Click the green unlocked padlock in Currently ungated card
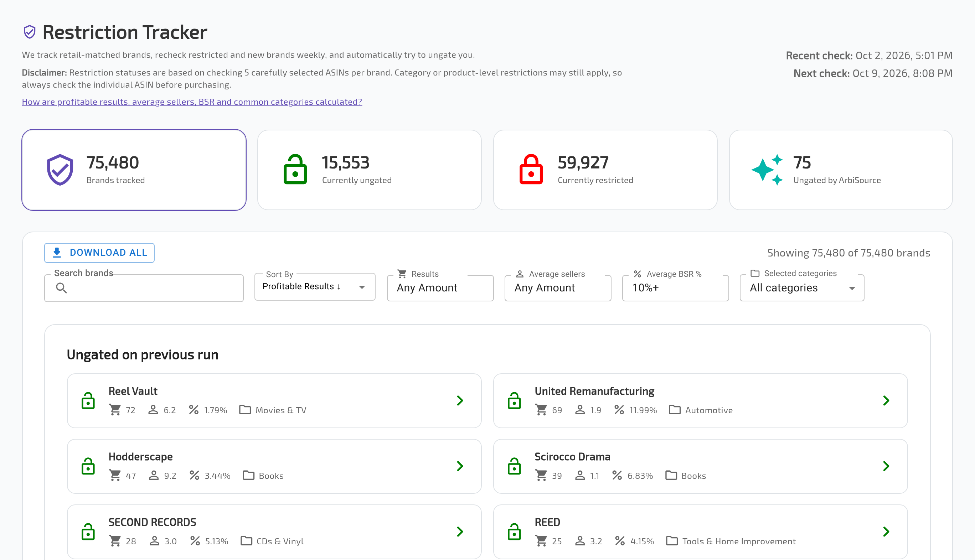 pos(295,169)
